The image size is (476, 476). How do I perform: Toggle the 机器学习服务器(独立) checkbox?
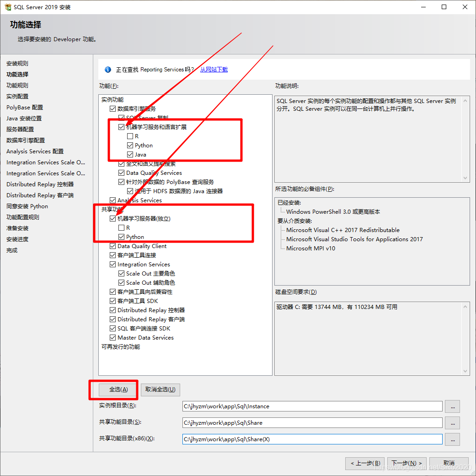[112, 218]
